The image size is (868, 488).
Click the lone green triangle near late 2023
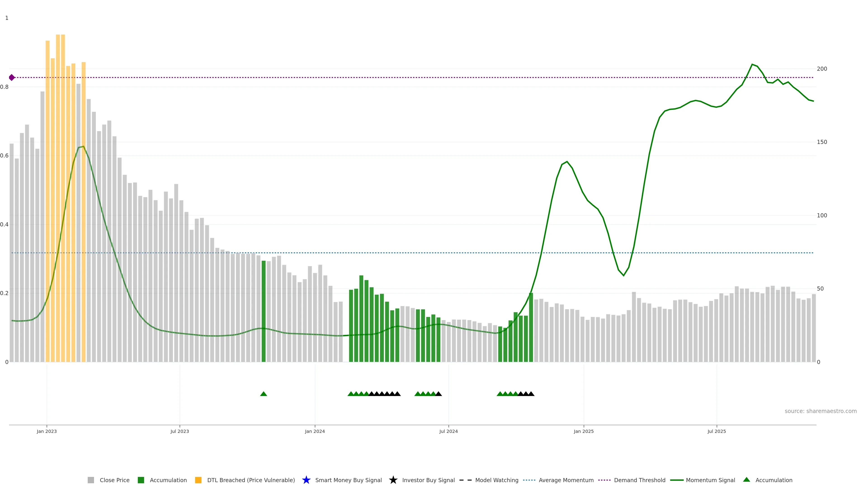264,394
